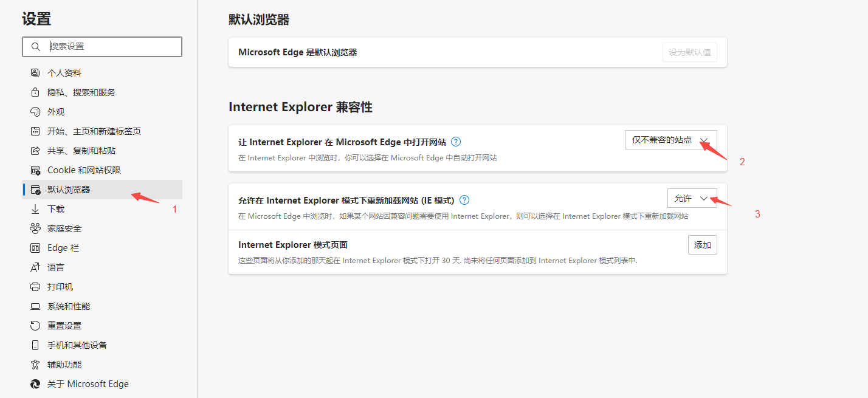The image size is (868, 398).
Task: Select the 语言 settings icon
Action: click(x=35, y=267)
